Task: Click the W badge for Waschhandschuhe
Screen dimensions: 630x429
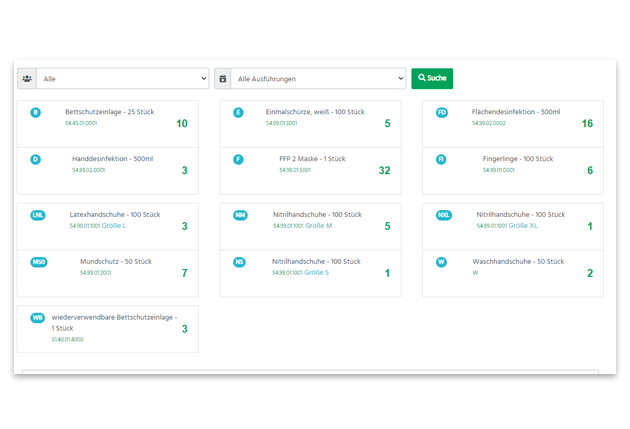Action: coord(441,262)
